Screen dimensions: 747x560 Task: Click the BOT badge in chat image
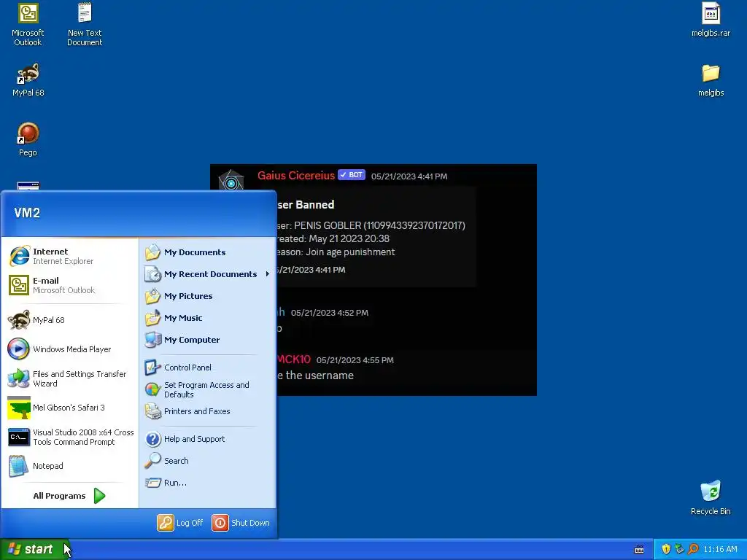pyautogui.click(x=352, y=175)
